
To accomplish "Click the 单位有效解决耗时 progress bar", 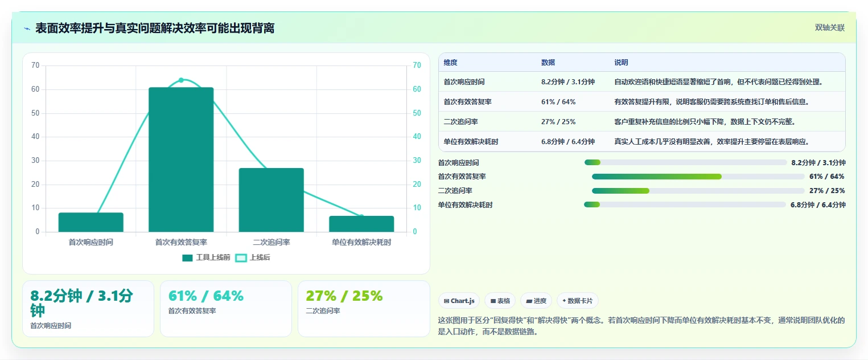I will [x=685, y=204].
